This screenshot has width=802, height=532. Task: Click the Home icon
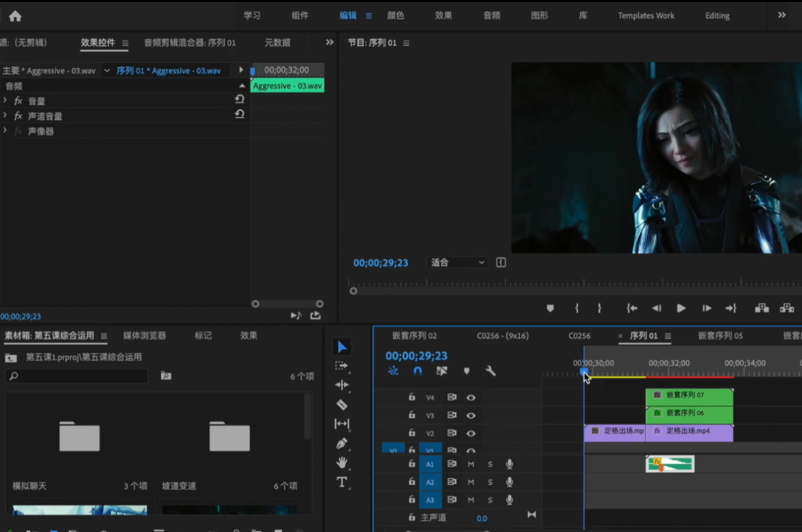coord(15,16)
